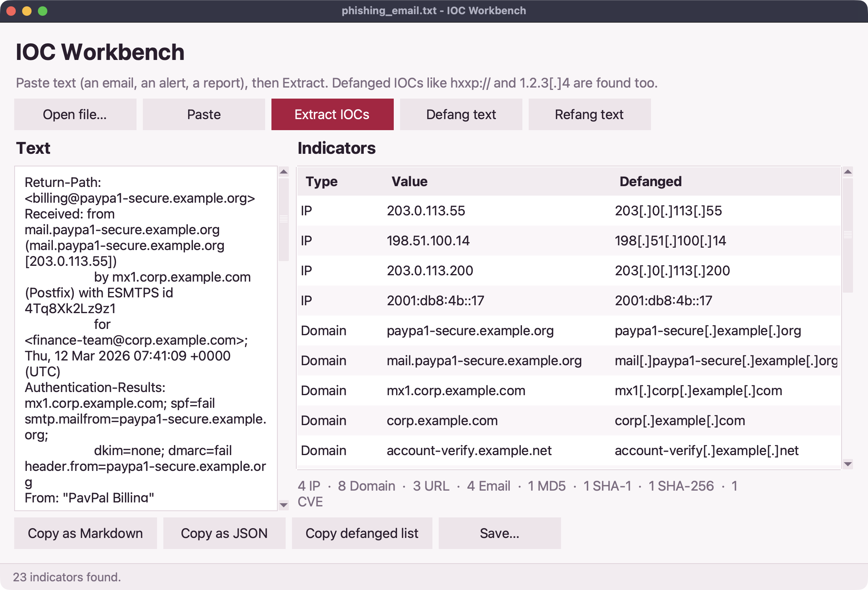Select the row for IP 203.0.113.55
The width and height of the screenshot is (868, 590).
pyautogui.click(x=569, y=211)
